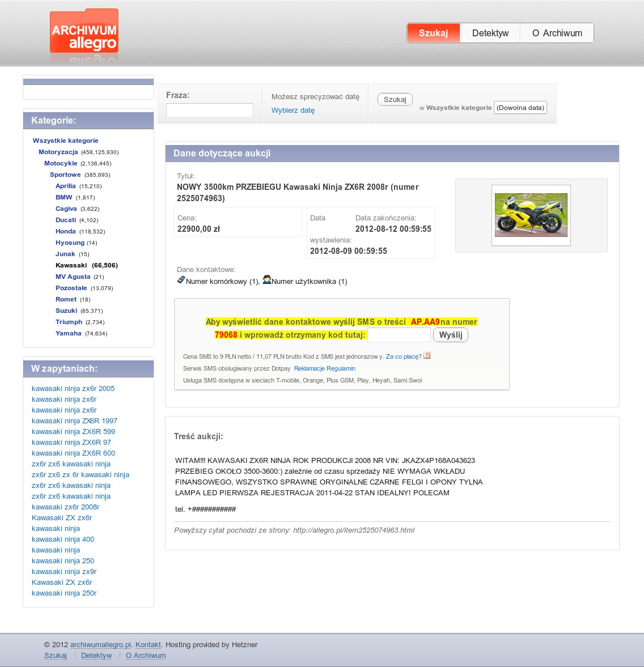Click the help icon beside 'Za co płacę?'
Screen dimensions: 644x667
click(427, 356)
